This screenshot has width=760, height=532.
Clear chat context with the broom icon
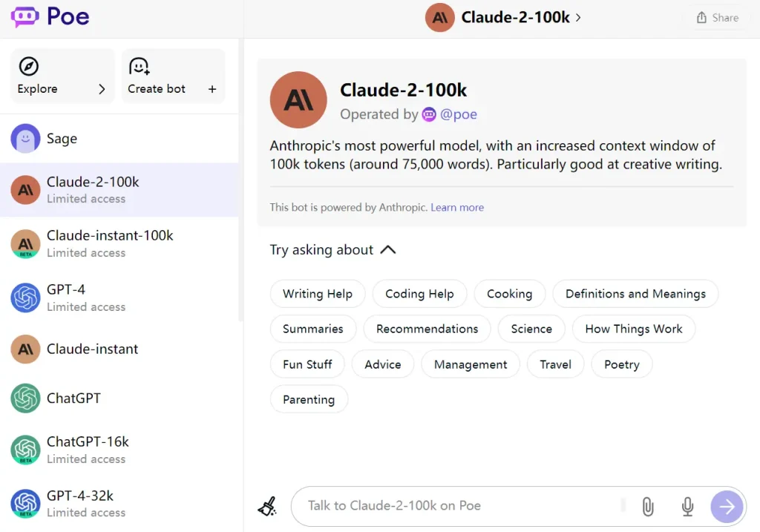267,506
